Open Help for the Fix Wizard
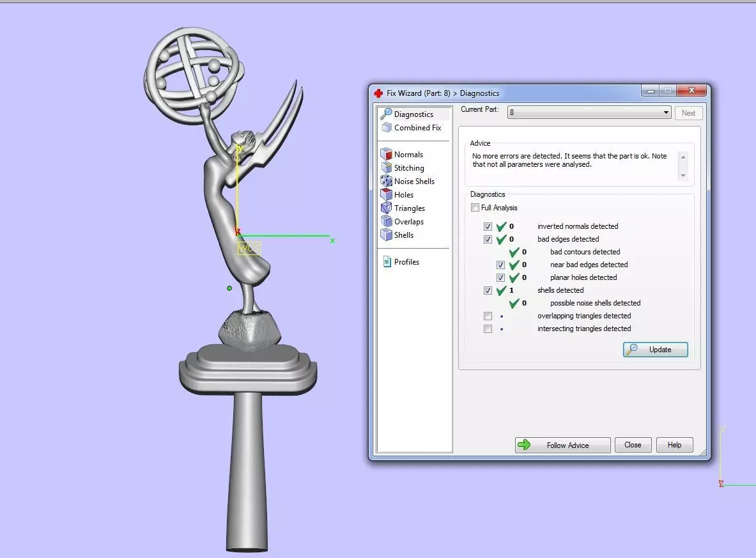Viewport: 756px width, 558px height. point(674,445)
